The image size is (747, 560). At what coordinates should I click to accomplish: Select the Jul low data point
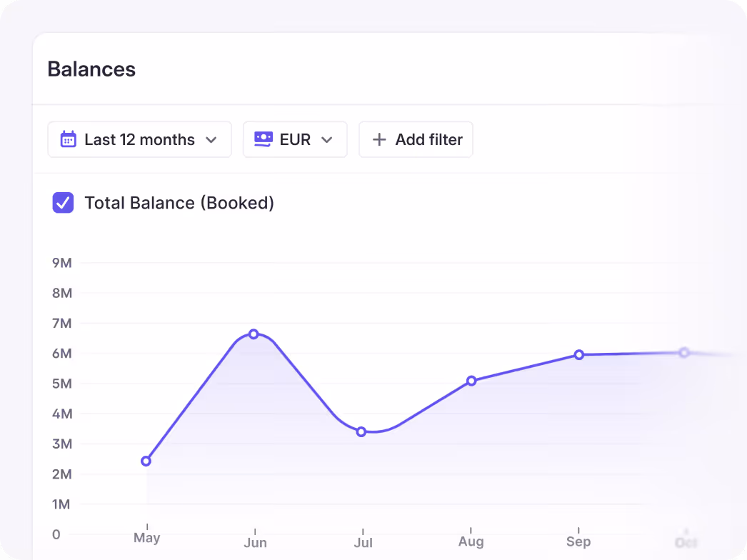tap(361, 432)
